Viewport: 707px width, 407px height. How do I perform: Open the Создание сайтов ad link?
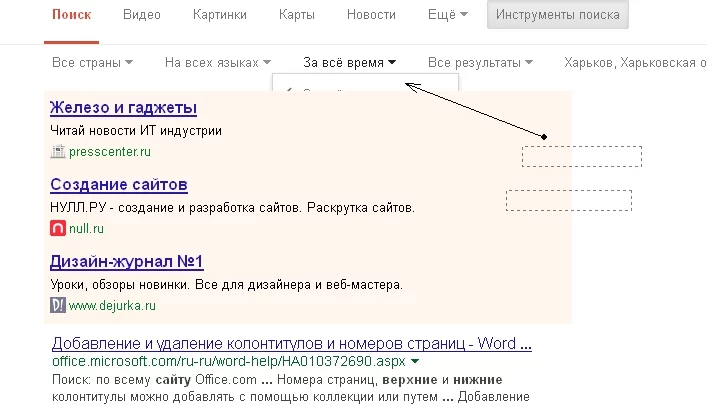tap(119, 185)
